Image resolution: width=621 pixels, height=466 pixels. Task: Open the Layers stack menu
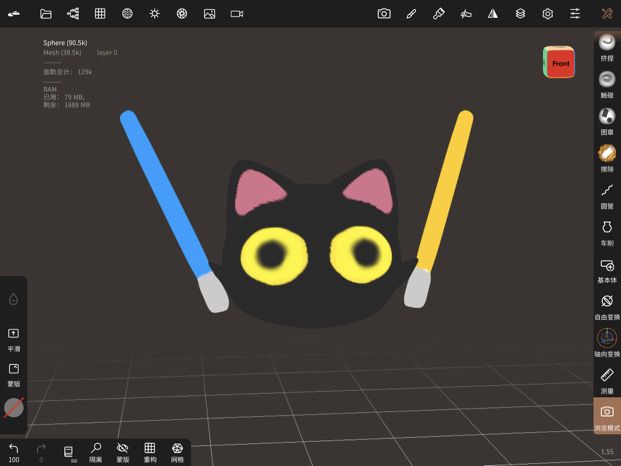click(520, 14)
